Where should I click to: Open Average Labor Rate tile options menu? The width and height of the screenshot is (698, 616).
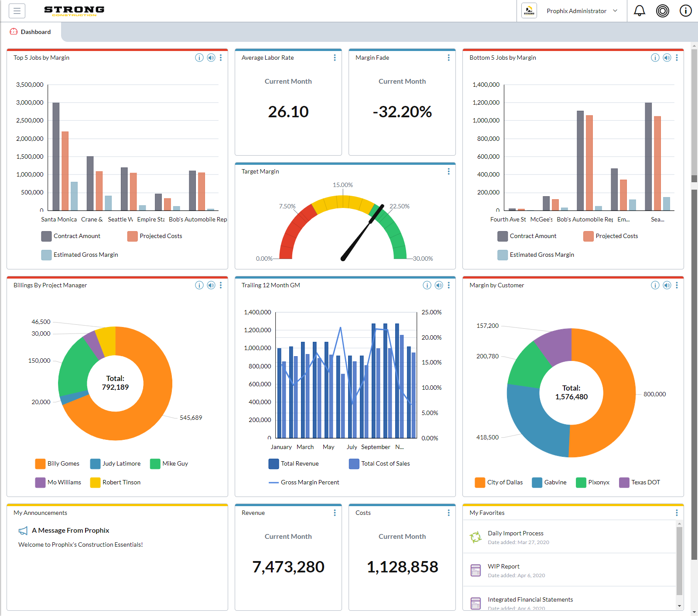coord(335,58)
